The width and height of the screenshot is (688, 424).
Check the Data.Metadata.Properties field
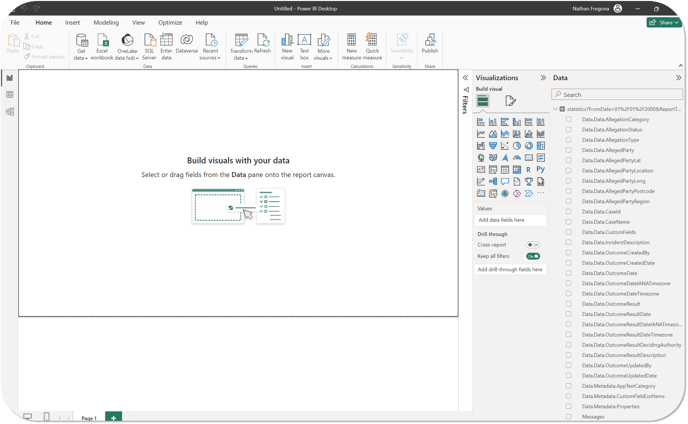tap(569, 406)
